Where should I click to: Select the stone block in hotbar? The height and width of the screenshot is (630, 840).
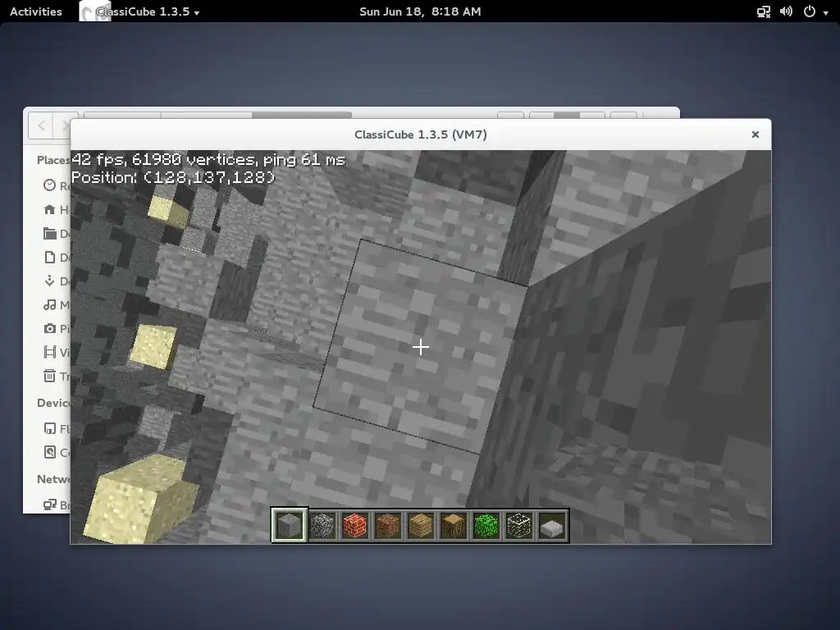[290, 526]
